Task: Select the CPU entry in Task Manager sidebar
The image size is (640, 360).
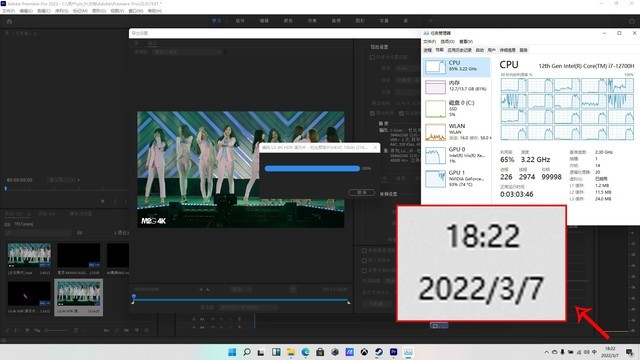Action: (456, 67)
